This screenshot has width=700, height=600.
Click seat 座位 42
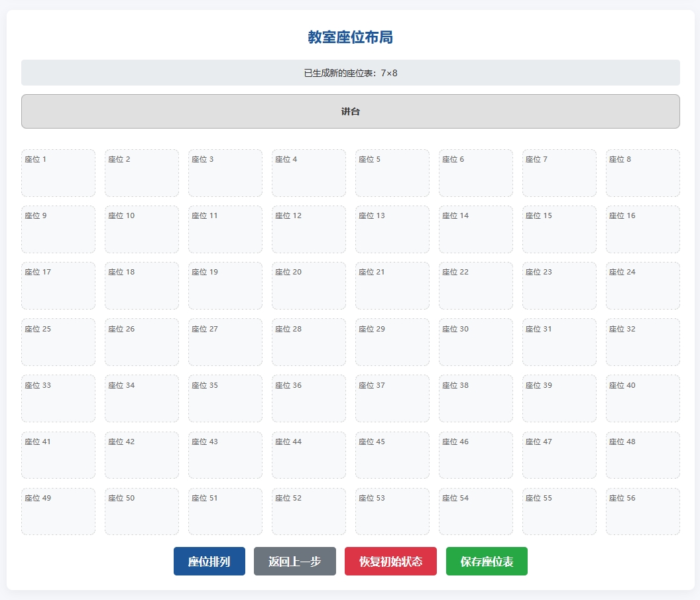pyautogui.click(x=142, y=455)
